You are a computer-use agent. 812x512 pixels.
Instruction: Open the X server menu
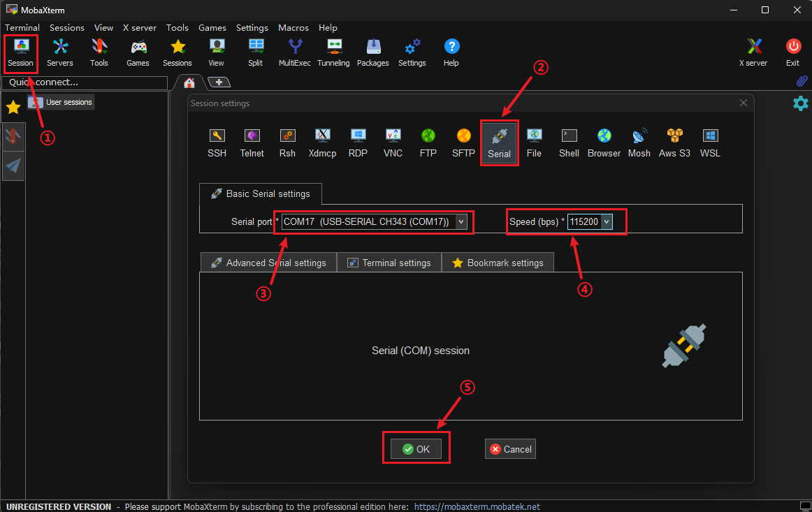[x=139, y=27]
